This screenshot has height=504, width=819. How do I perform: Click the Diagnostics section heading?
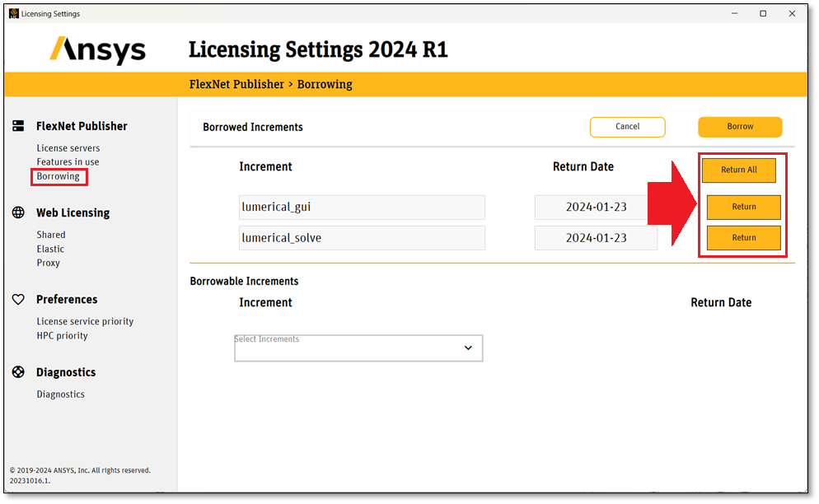coord(66,372)
